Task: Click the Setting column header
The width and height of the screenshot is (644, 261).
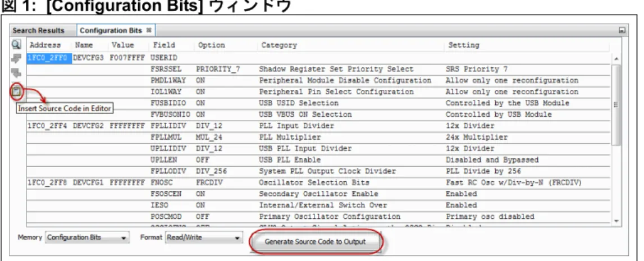Action: click(464, 45)
